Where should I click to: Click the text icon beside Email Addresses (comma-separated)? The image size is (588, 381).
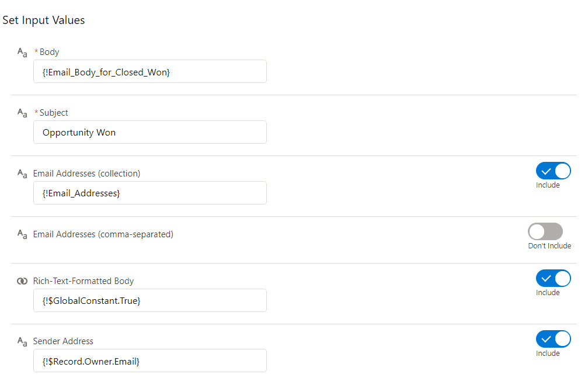pos(22,234)
